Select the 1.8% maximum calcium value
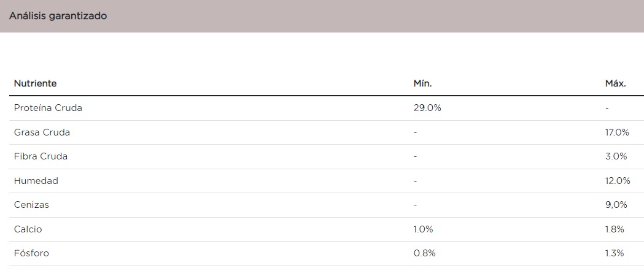The image size is (644, 279). [x=615, y=229]
